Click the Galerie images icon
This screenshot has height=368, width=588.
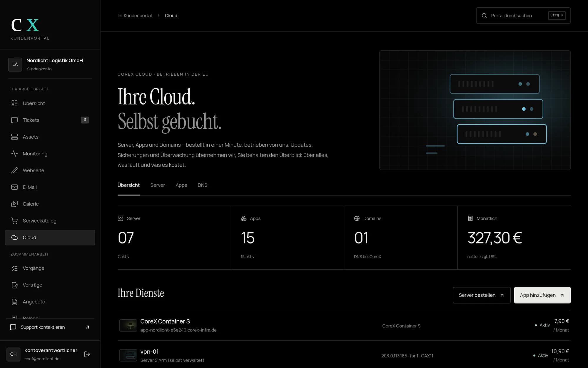point(14,204)
